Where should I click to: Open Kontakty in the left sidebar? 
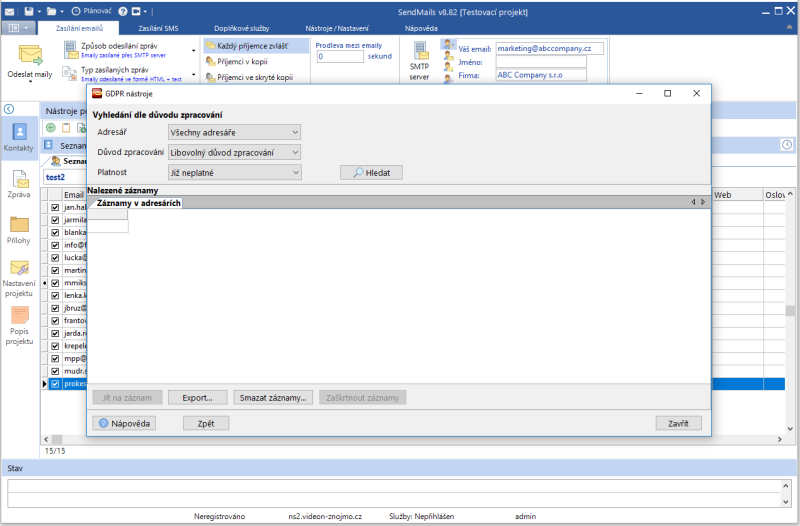pyautogui.click(x=19, y=135)
